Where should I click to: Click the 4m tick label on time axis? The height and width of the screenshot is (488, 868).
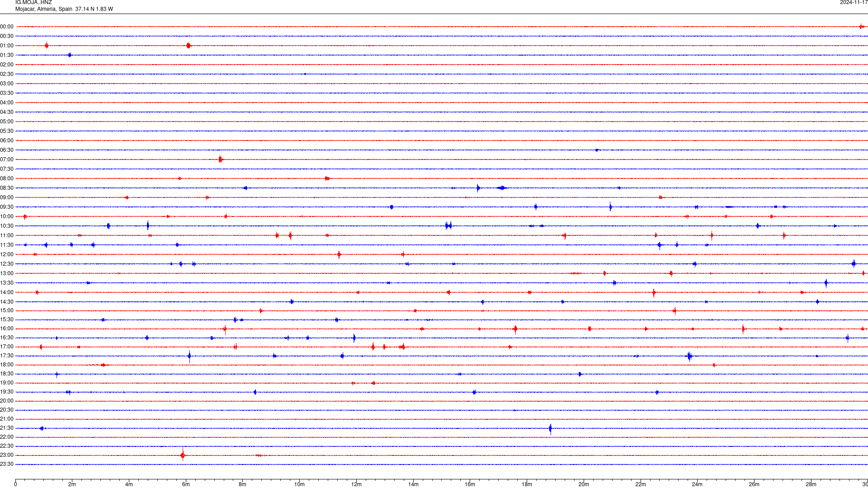pos(129,484)
